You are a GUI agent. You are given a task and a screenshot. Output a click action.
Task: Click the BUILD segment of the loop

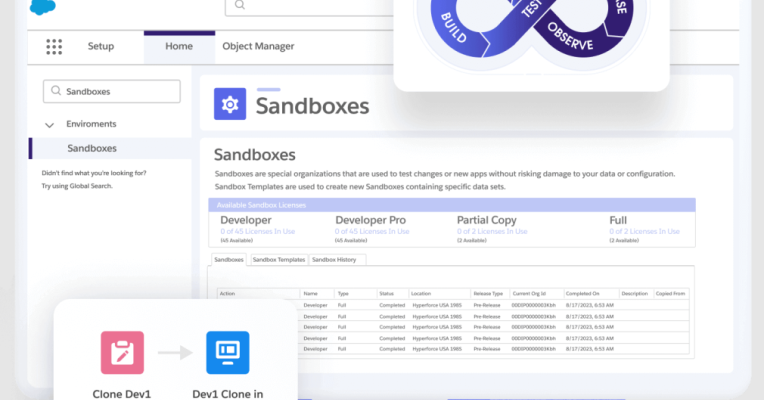tap(453, 28)
